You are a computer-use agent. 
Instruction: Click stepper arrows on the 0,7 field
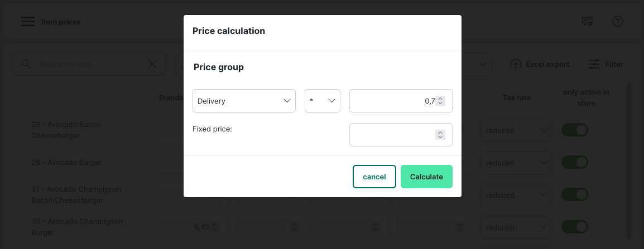(440, 101)
